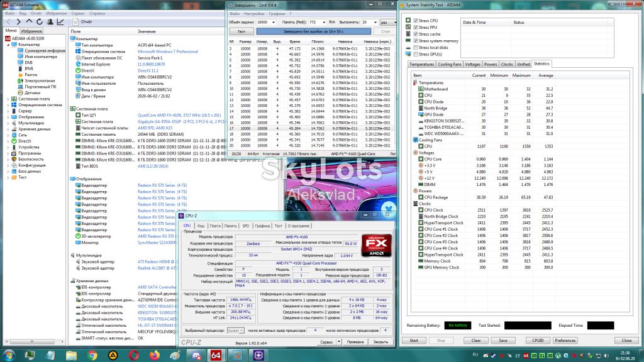The height and width of the screenshot is (362, 644).
Task: Click the graph icon in AIDA64 toolbar
Action: point(60,22)
